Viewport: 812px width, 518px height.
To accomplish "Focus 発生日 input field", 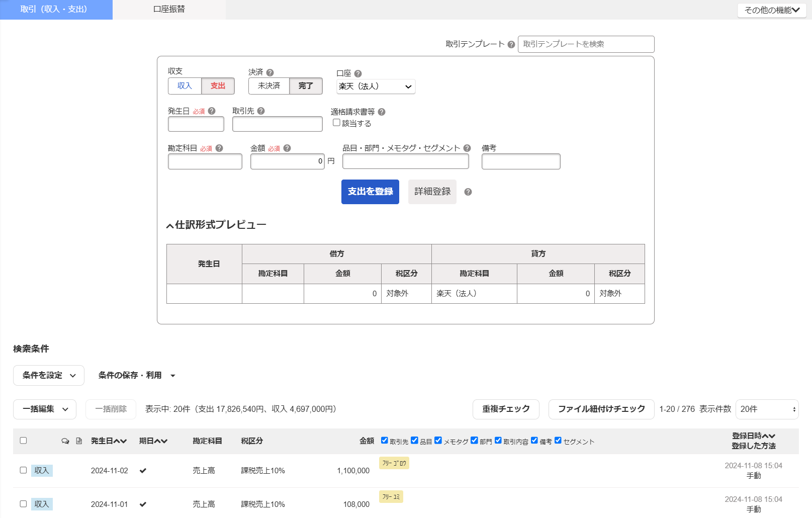I will [196, 124].
